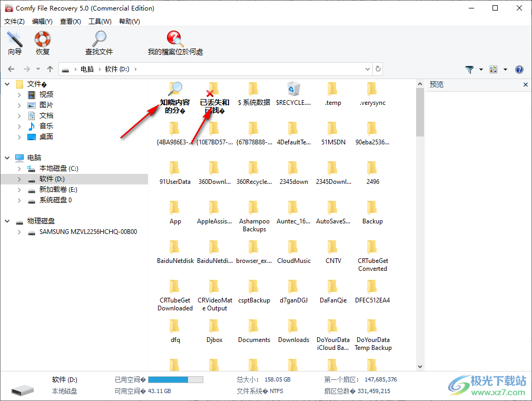Navigate up one folder level
Image resolution: width=532 pixels, height=401 pixels.
click(50, 69)
